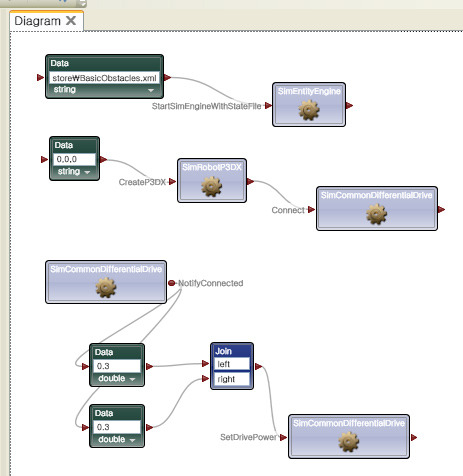
Task: Click the lower 0.3 value field
Action: [117, 427]
